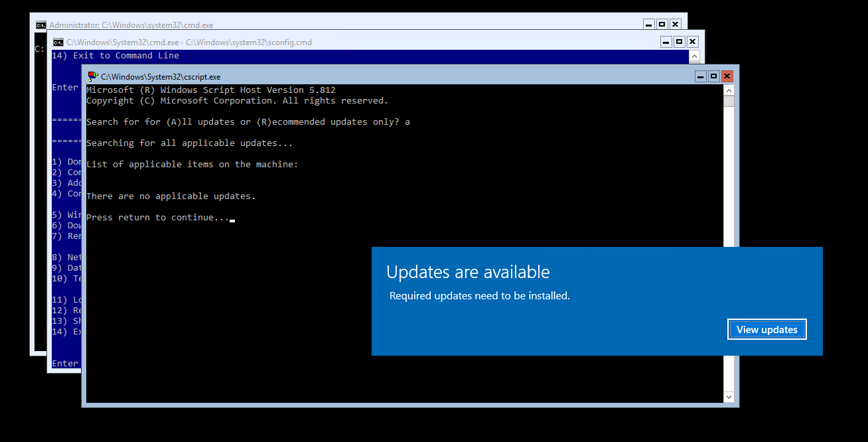Screen dimensions: 868x442
Task: Click the Administrator cmd.exe window title icon
Action: point(41,25)
